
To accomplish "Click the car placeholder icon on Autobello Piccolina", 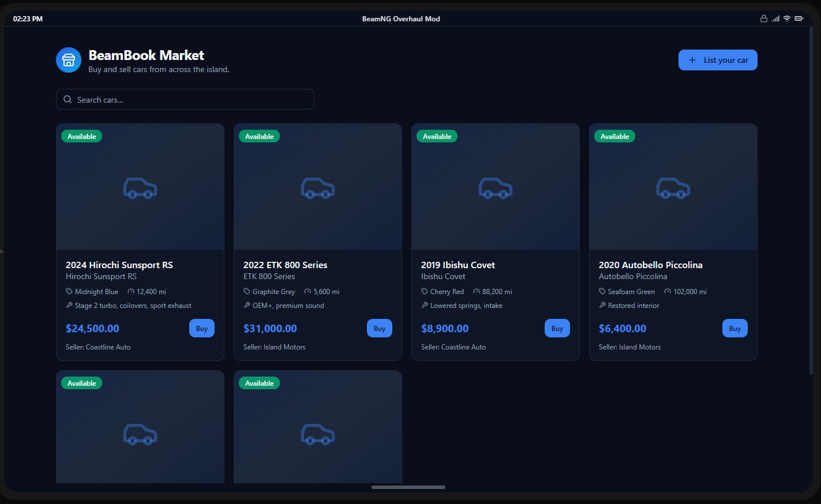I will pyautogui.click(x=673, y=188).
